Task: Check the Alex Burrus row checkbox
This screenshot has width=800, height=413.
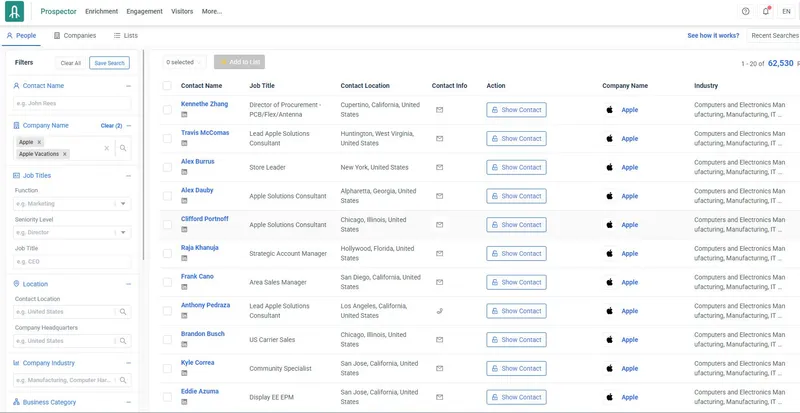Action: (x=167, y=167)
